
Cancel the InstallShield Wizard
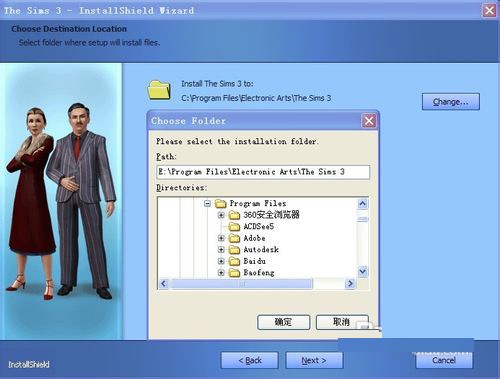click(x=444, y=360)
